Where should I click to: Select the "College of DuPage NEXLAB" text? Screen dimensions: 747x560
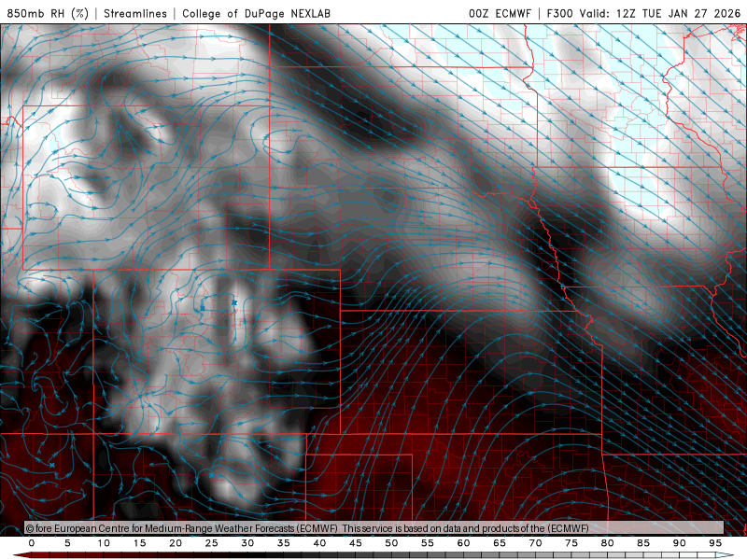coord(256,13)
